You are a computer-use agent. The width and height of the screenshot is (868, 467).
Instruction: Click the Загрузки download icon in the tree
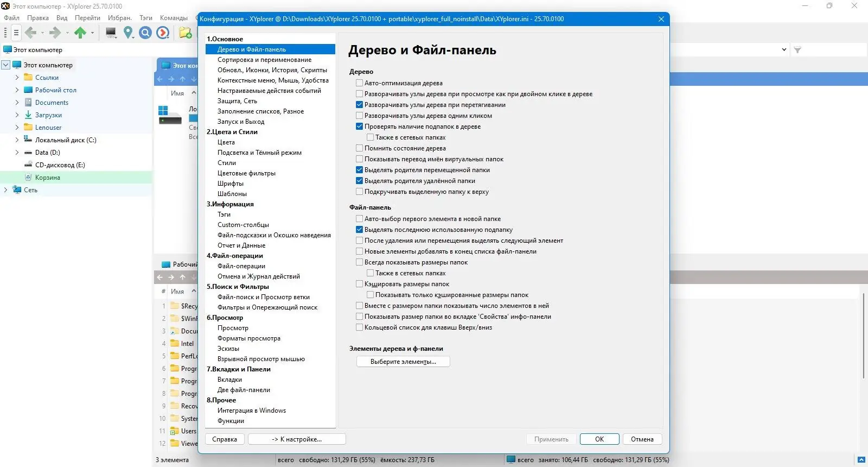tap(28, 115)
